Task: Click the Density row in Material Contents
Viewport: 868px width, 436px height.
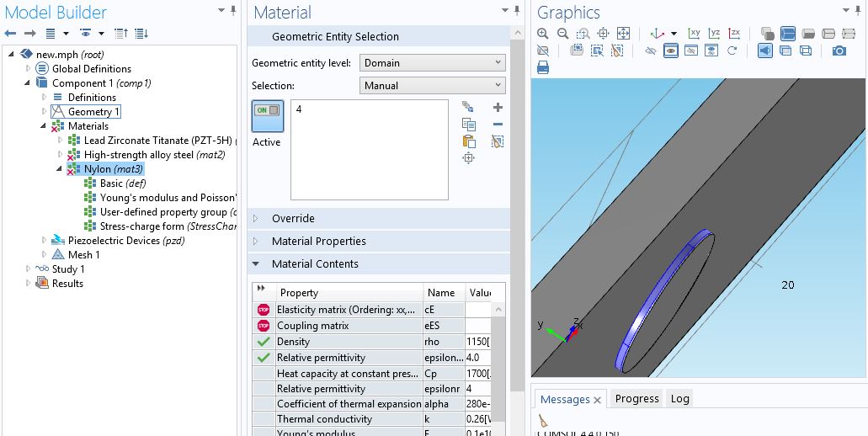Action: click(x=293, y=342)
